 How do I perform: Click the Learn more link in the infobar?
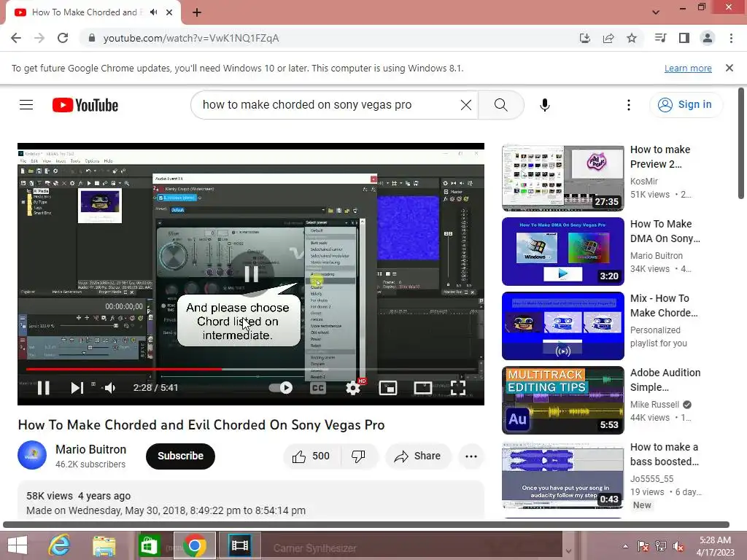[688, 68]
